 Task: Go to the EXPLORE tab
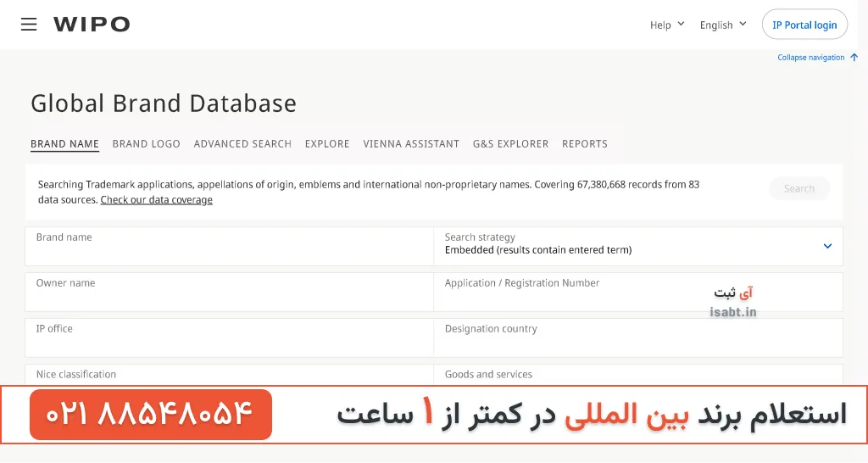pyautogui.click(x=327, y=144)
